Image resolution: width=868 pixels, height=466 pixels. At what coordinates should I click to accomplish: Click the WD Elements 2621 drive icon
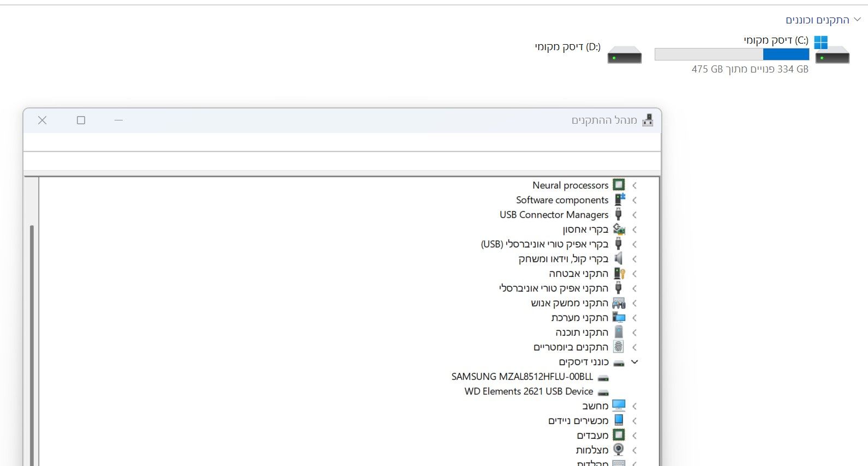(x=603, y=392)
